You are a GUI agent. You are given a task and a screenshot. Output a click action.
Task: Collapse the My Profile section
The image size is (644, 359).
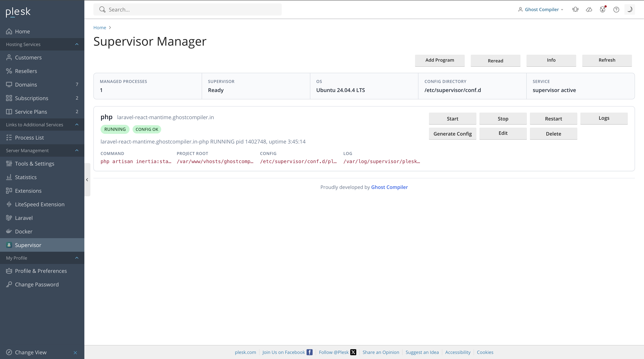[77, 258]
